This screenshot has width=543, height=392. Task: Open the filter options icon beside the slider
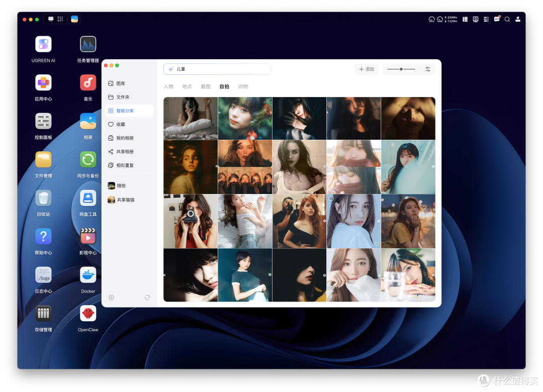pos(428,69)
